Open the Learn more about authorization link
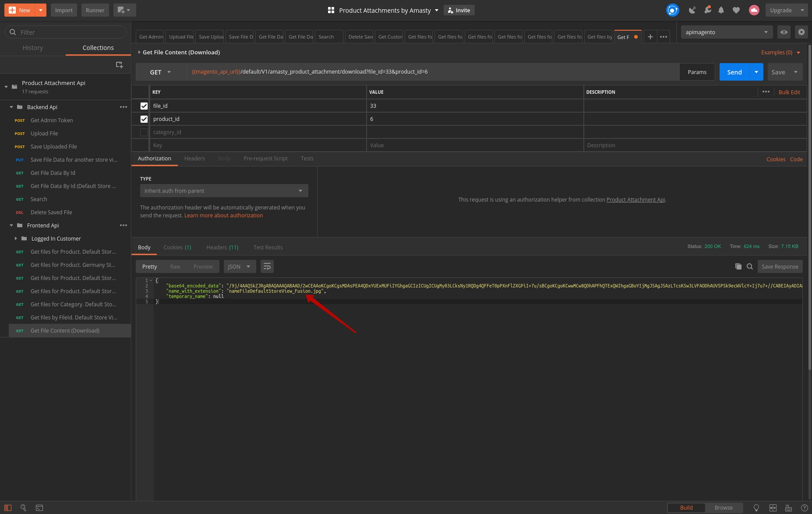 click(x=223, y=216)
